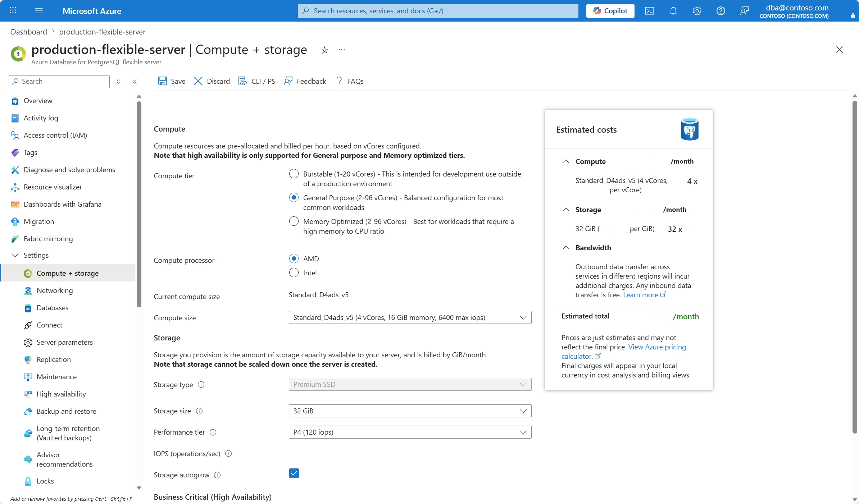
Task: Open the notifications bell
Action: 673,11
